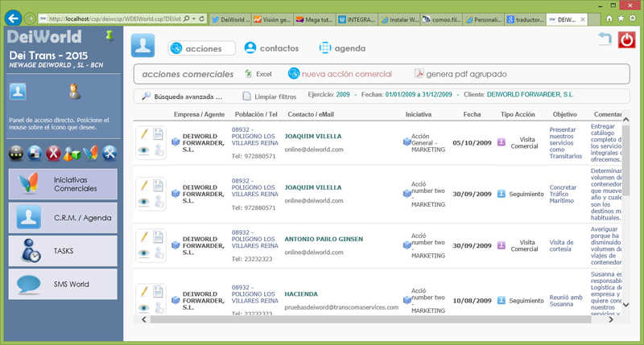Image resolution: width=644 pixels, height=345 pixels.
Task: Click the wrench tools shortcut icon
Action: [109, 153]
